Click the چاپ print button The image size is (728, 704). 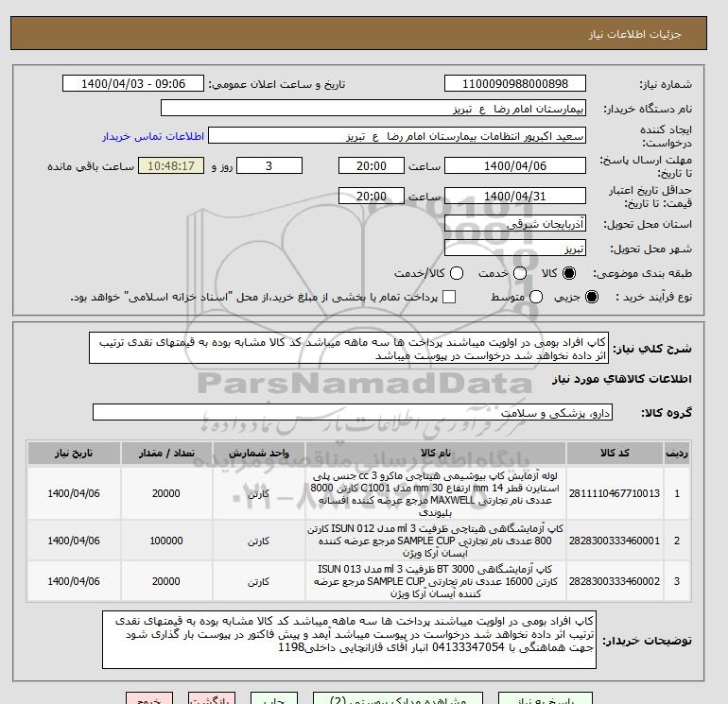pos(274,698)
